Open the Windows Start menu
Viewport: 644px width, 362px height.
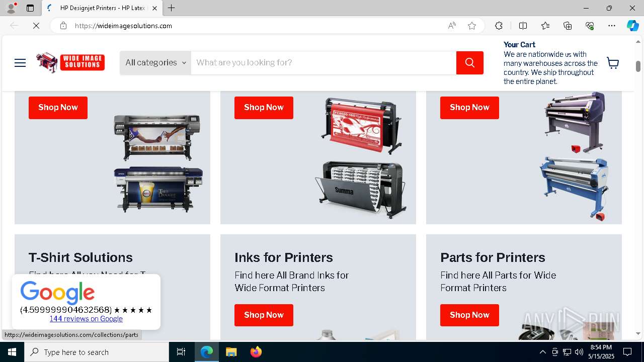(x=12, y=352)
